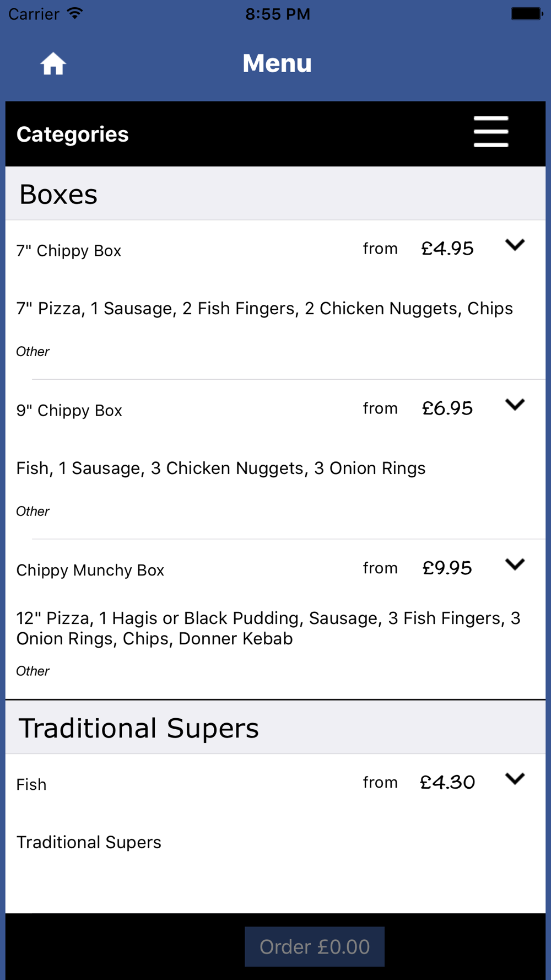Tap the £9.95 Munchy Box price
Viewport: 551px width, 980px height.
447,568
